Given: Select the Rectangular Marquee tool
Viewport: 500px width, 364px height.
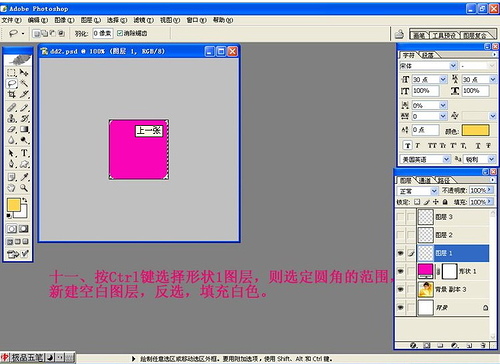Looking at the screenshot, I should pyautogui.click(x=12, y=72).
